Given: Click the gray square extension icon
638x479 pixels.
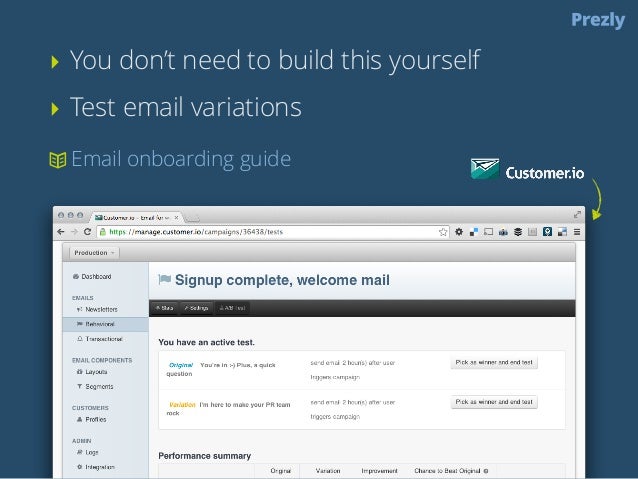Looking at the screenshot, I should [x=532, y=232].
